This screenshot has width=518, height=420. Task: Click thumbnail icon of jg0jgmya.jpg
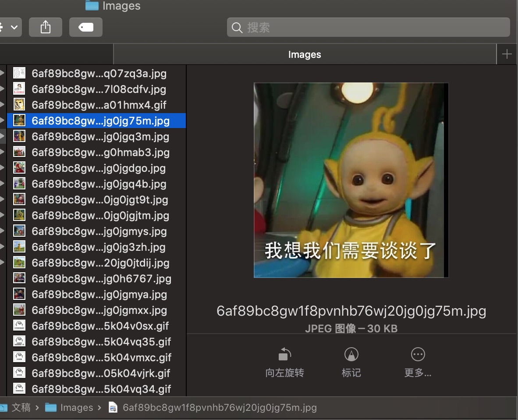[x=19, y=294]
